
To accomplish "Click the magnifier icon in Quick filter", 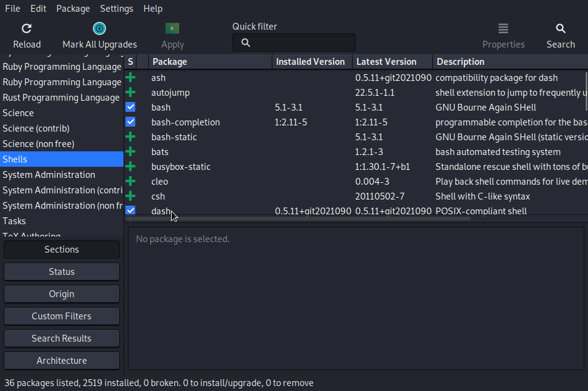I will coord(245,42).
